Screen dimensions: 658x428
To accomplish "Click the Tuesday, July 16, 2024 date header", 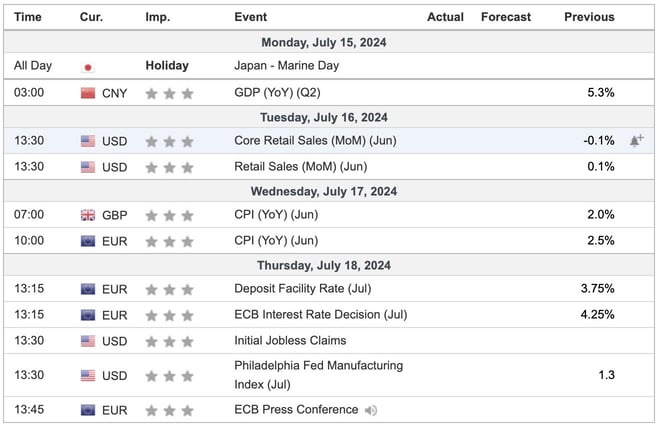I will (324, 117).
